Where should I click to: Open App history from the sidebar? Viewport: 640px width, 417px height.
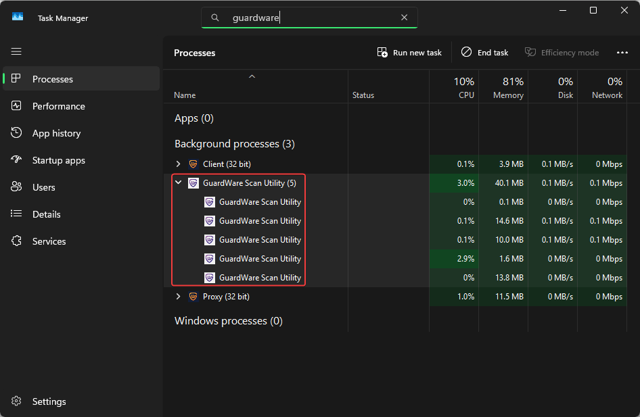(x=56, y=133)
